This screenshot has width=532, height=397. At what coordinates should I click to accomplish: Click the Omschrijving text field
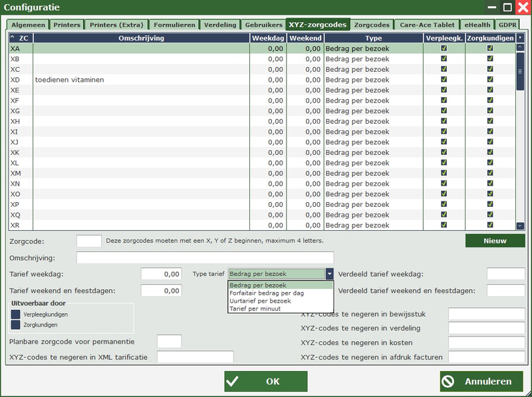click(205, 258)
